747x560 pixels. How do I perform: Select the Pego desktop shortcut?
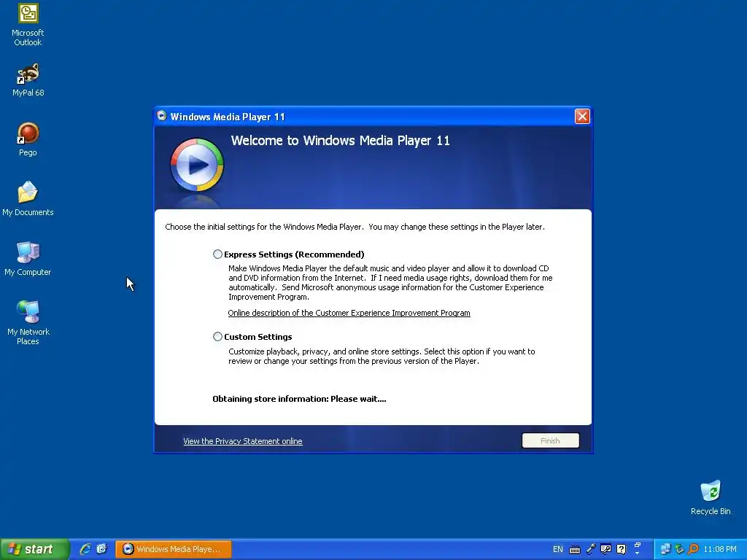pos(28,139)
